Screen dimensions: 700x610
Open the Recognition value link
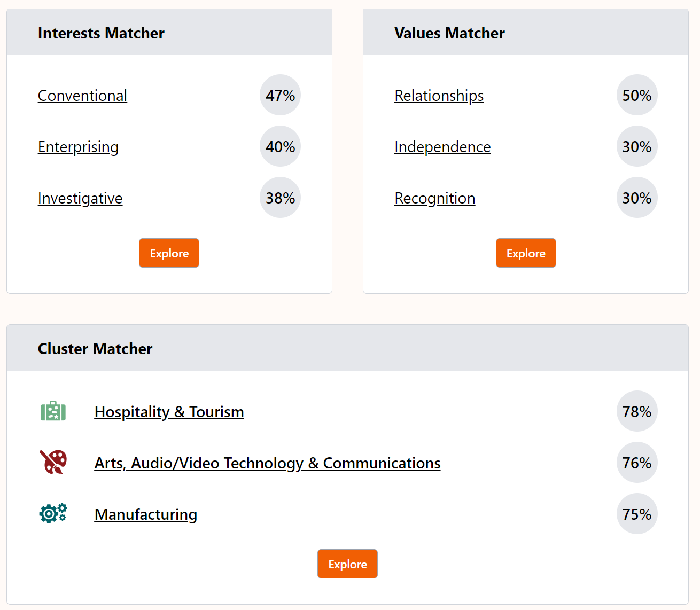434,198
